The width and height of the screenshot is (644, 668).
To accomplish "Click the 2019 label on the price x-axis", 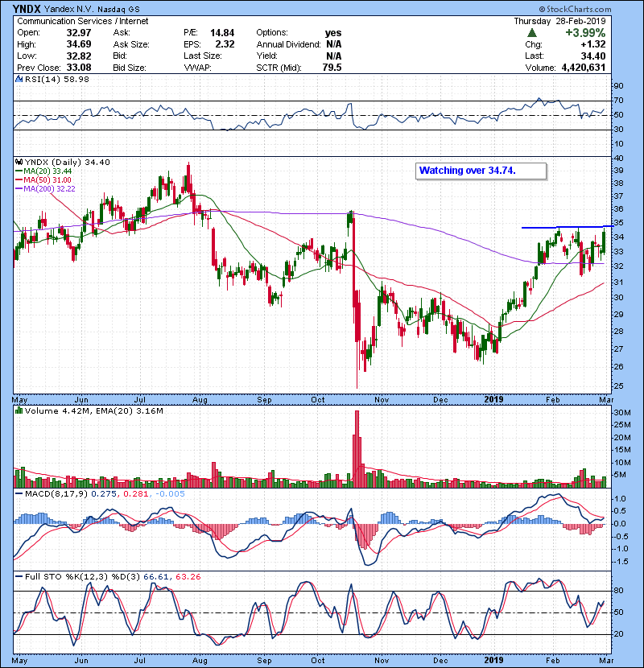I will coord(493,400).
